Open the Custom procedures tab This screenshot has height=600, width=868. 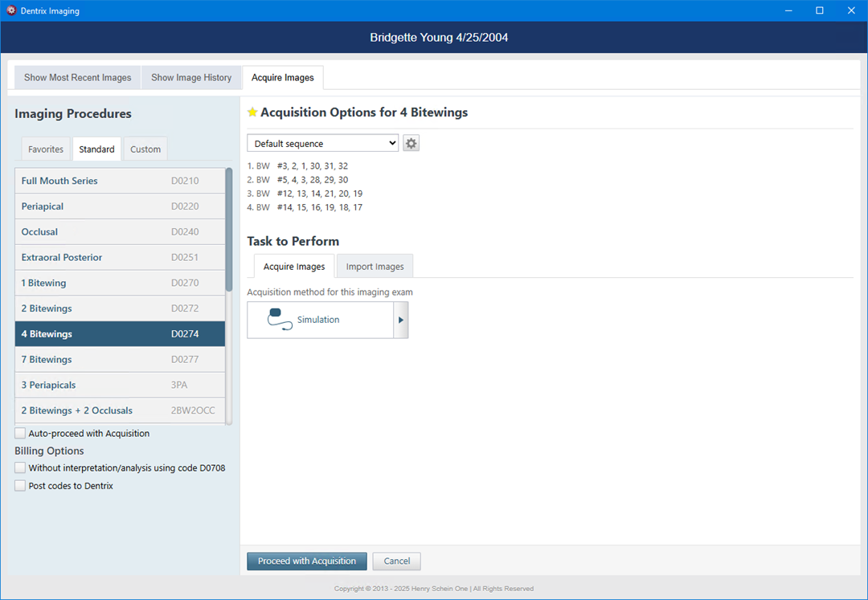click(x=145, y=149)
